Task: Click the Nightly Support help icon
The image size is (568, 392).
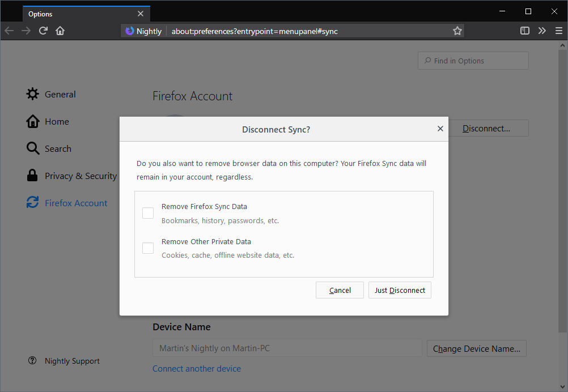Action: (x=32, y=360)
